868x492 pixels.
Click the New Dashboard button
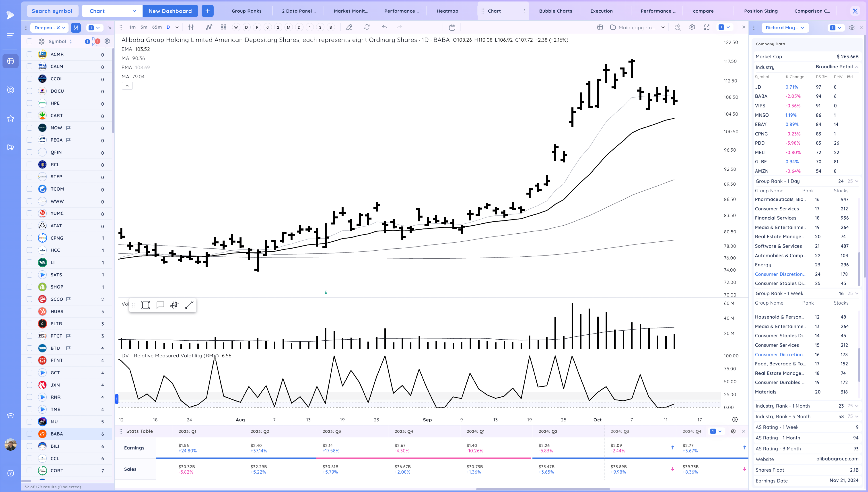pyautogui.click(x=170, y=11)
